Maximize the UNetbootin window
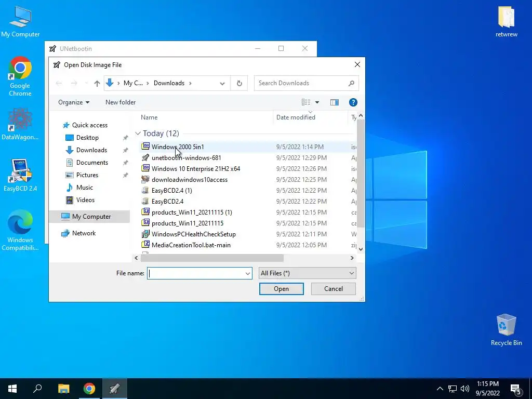Screen dimensions: 532x399 [281, 48]
